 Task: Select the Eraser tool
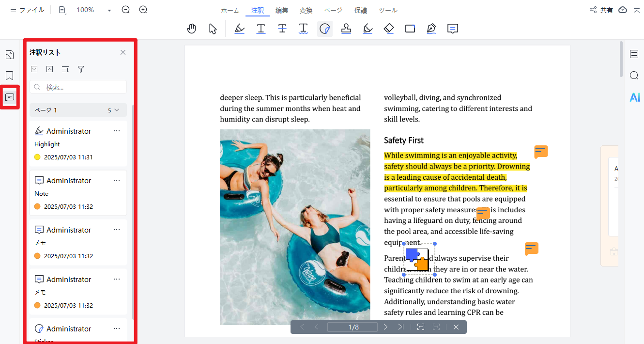(389, 29)
